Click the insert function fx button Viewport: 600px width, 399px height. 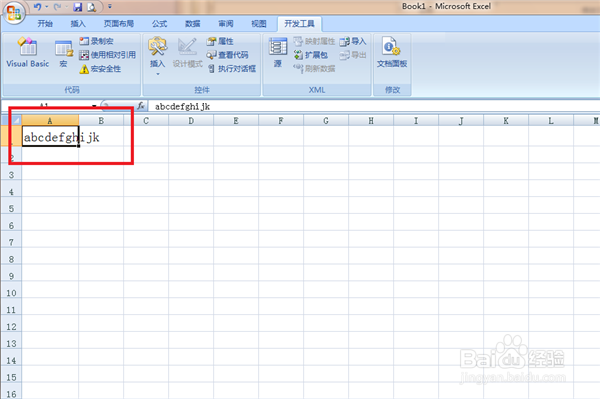141,106
